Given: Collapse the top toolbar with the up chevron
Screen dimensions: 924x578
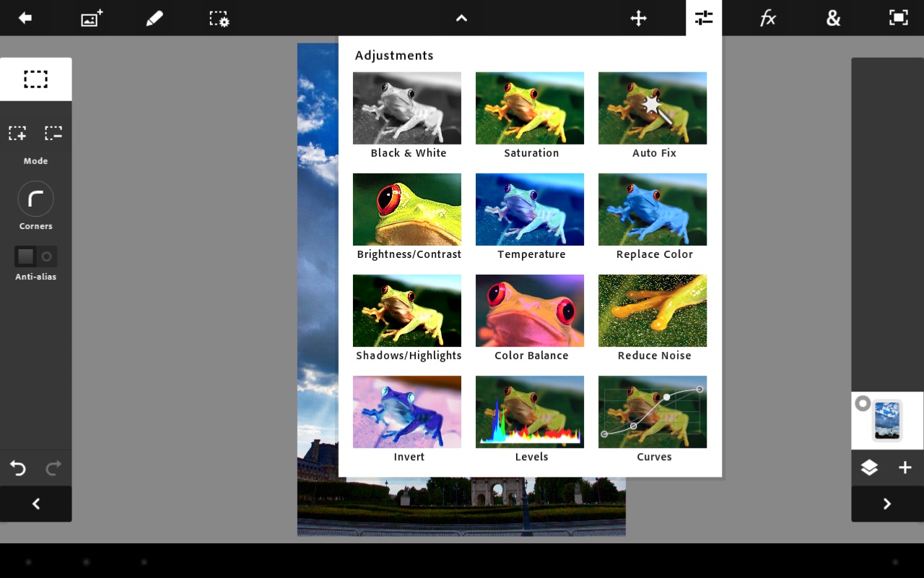Looking at the screenshot, I should pos(461,18).
